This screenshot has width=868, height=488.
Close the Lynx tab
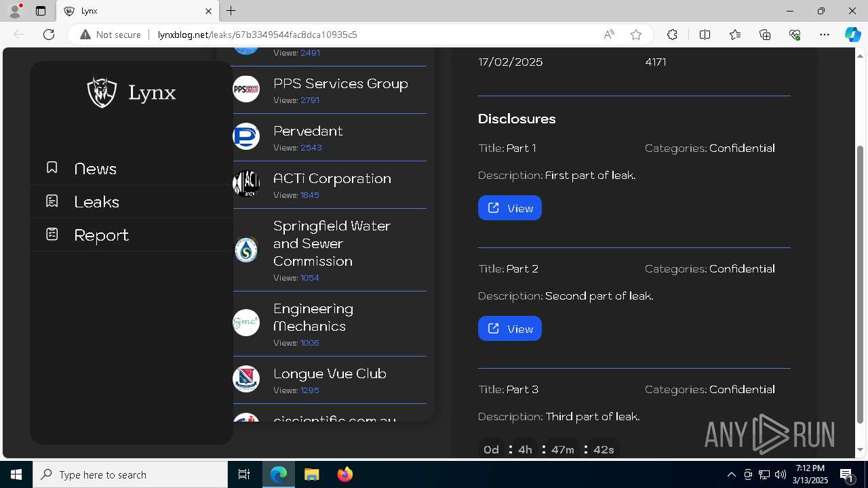click(x=208, y=11)
